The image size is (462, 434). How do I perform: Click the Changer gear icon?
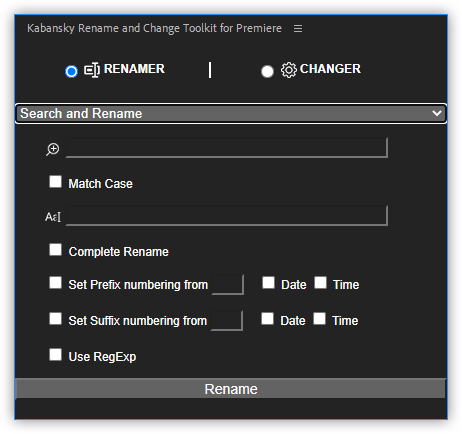288,70
